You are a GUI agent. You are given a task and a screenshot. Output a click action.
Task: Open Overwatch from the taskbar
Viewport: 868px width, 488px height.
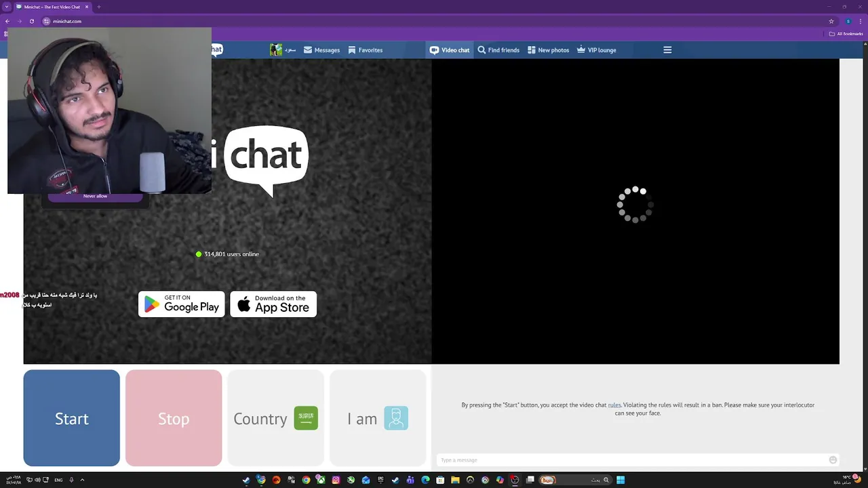470,480
